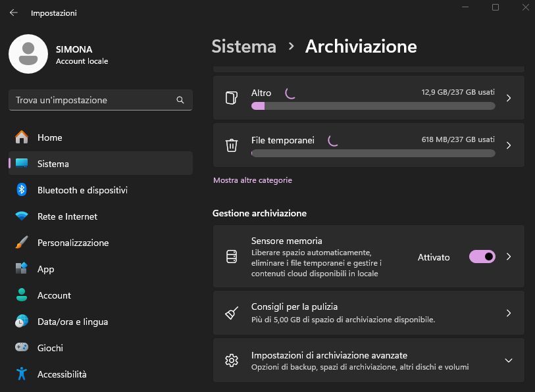This screenshot has width=535, height=392.
Task: Open Data/ora e lingua
Action: (x=101, y=321)
